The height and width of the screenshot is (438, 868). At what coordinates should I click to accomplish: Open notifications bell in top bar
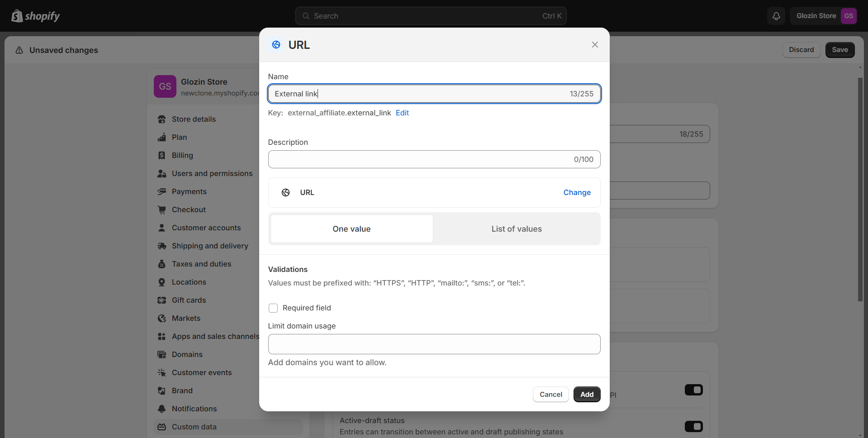tap(776, 16)
